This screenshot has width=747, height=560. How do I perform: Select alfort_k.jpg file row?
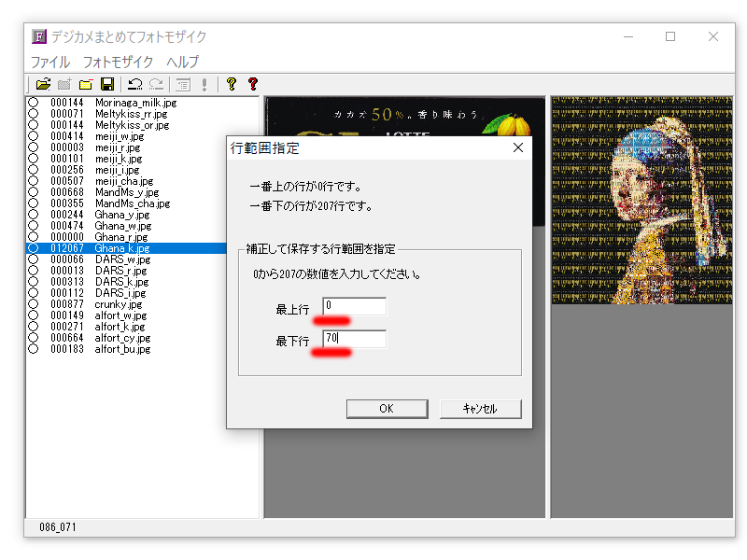126,327
